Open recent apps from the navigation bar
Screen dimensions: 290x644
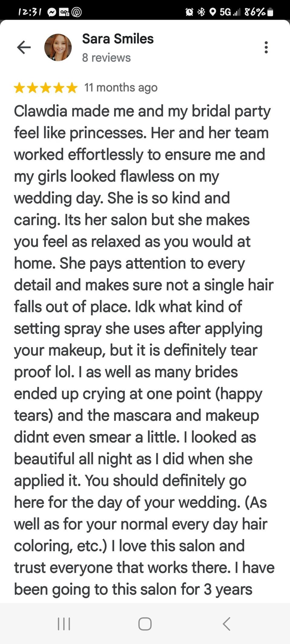(x=64, y=624)
